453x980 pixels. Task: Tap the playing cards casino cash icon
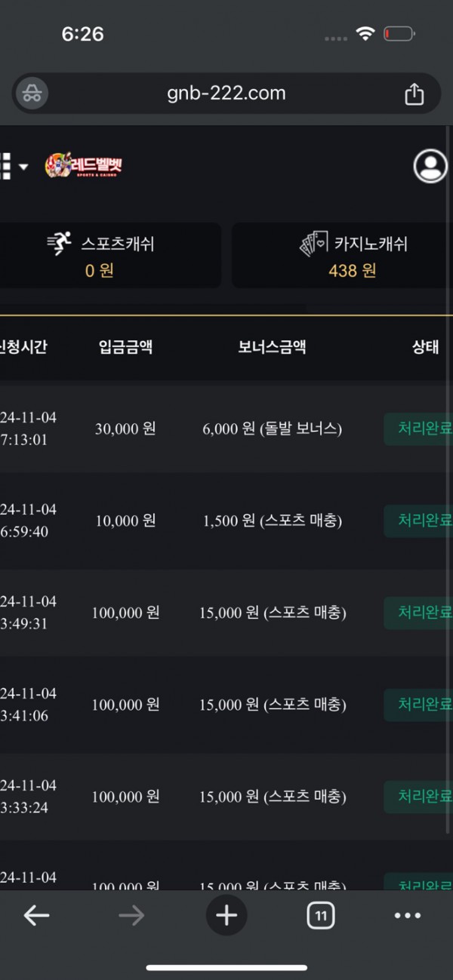[x=313, y=244]
